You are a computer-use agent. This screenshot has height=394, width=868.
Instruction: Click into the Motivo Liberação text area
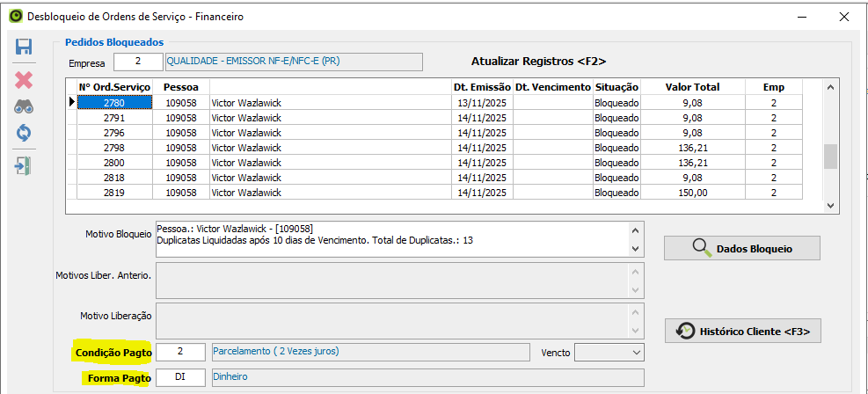(x=391, y=321)
